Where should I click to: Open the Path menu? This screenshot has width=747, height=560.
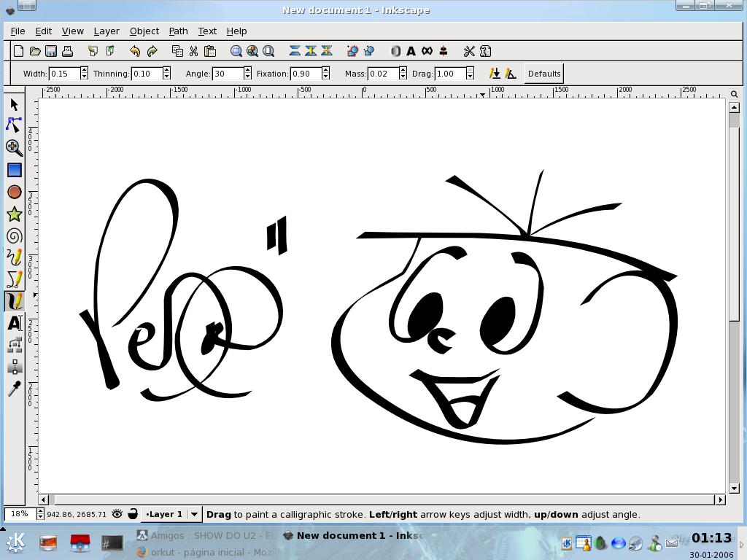tap(178, 31)
